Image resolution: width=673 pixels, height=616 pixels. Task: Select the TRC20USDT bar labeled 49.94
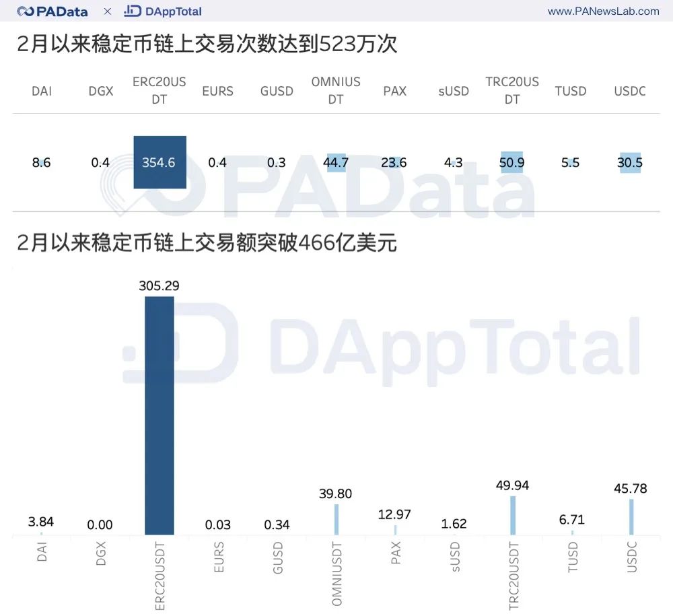click(x=513, y=516)
